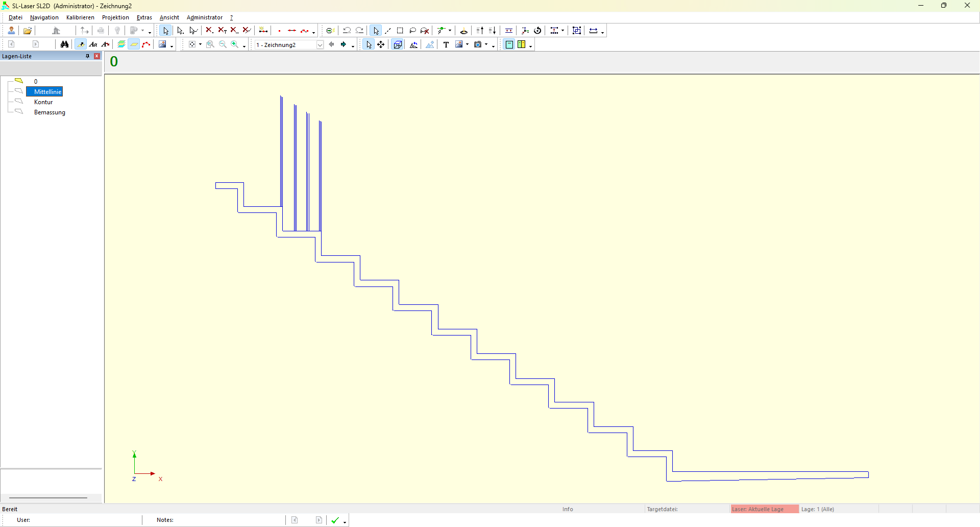Expand dropdown arrow beside the fit-view icon
The width and height of the screenshot is (980, 527).
200,44
